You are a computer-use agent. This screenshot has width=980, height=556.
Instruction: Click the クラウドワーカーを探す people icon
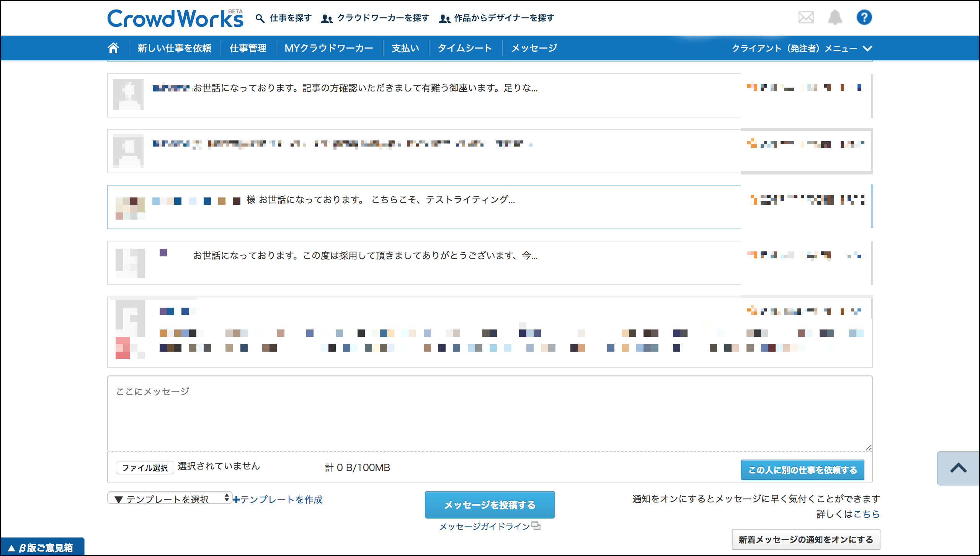pyautogui.click(x=327, y=18)
